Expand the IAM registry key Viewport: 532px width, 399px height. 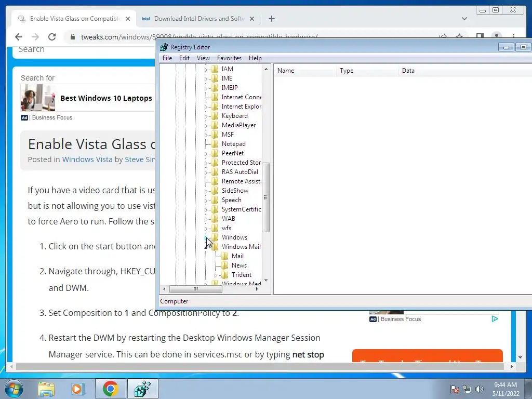point(206,70)
